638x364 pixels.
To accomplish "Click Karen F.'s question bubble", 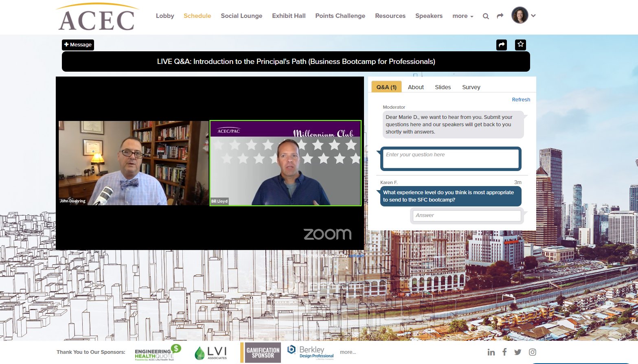I will coord(451,196).
